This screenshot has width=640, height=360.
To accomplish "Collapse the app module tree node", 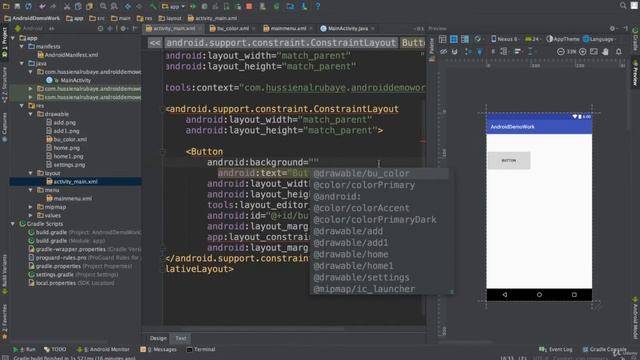I will tap(13, 38).
